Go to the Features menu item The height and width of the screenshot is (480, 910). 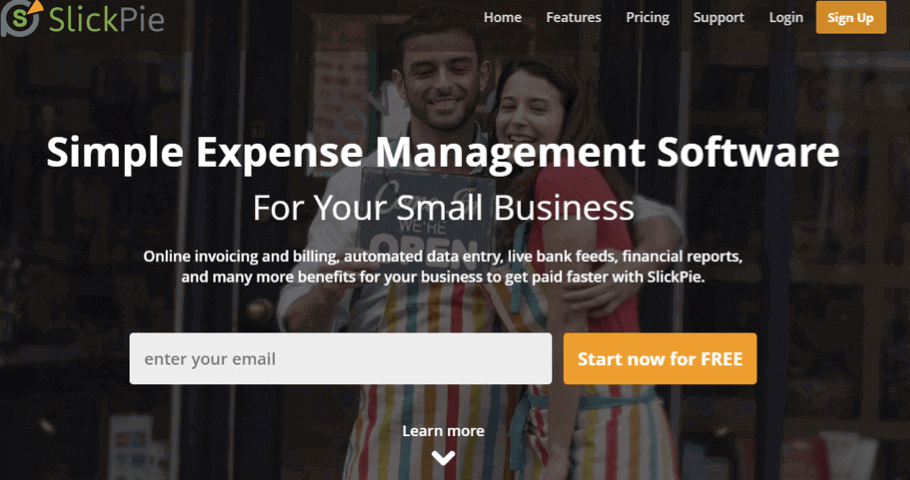coord(573,18)
